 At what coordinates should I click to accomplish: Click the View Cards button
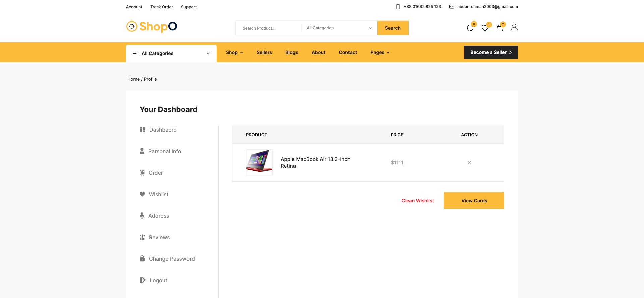(x=474, y=201)
